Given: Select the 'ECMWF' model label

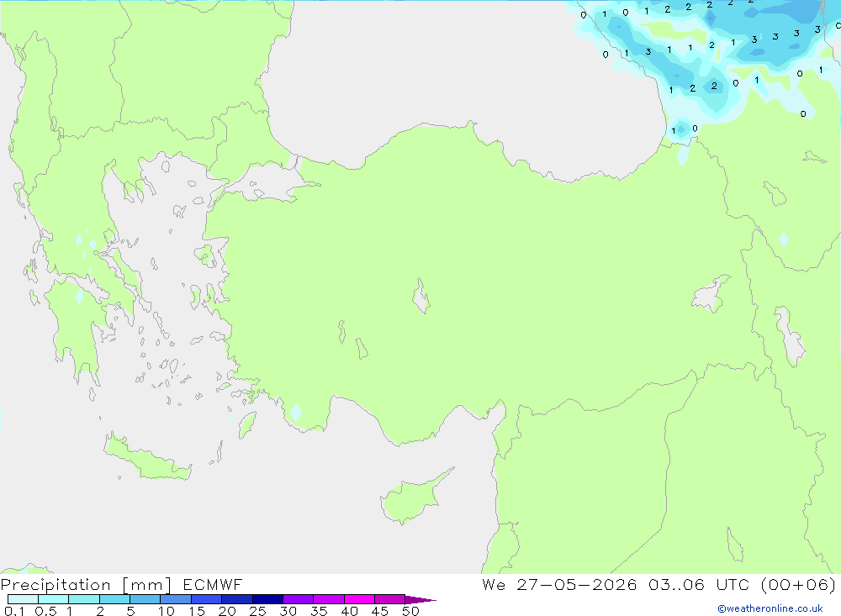Looking at the screenshot, I should (x=213, y=584).
